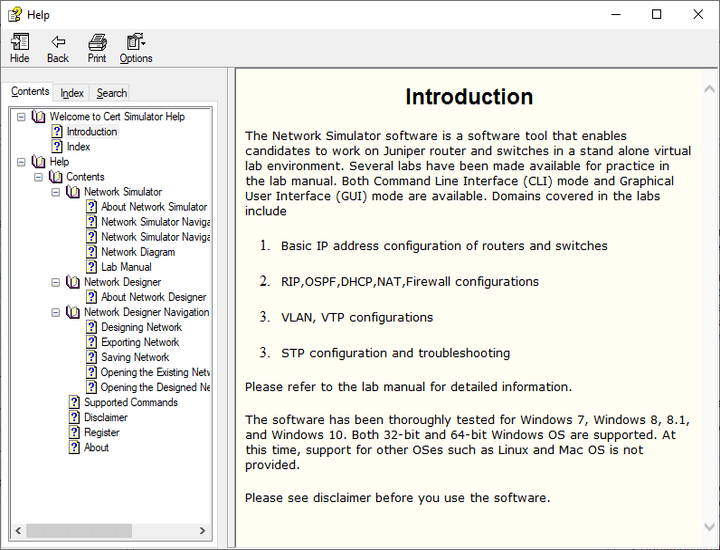This screenshot has height=550, width=720.
Task: Click the book icon beside Network Designer
Action: click(x=73, y=282)
